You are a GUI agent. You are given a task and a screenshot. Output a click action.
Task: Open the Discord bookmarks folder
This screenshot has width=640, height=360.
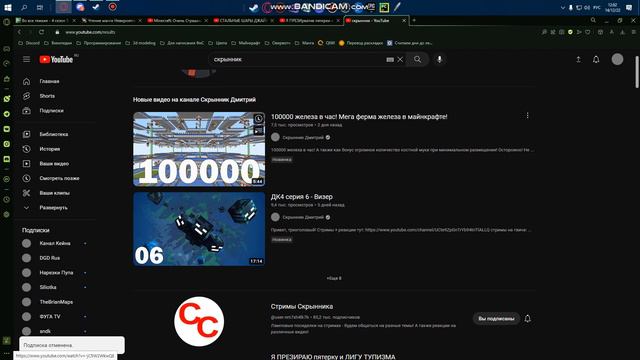(x=29, y=43)
